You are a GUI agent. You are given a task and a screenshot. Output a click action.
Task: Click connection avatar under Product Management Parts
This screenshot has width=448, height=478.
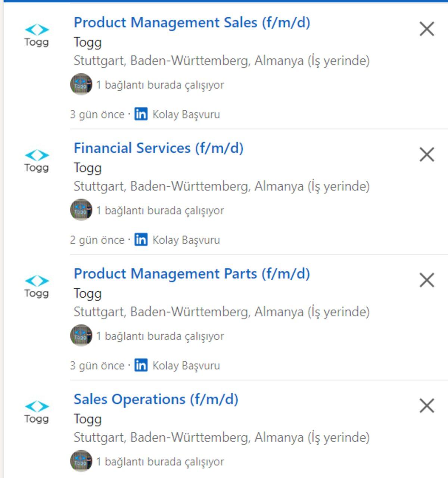coord(81,335)
